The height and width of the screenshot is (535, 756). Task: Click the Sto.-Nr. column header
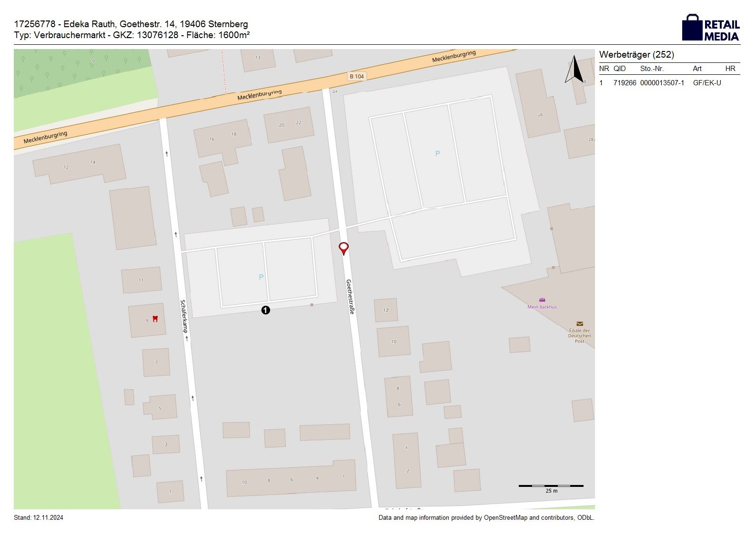pyautogui.click(x=652, y=69)
